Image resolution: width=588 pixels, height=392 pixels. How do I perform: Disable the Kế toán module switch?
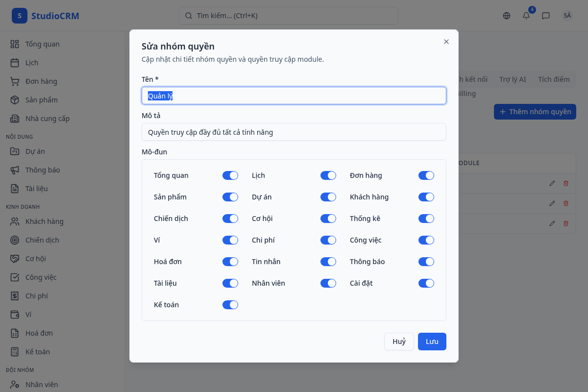tap(230, 305)
